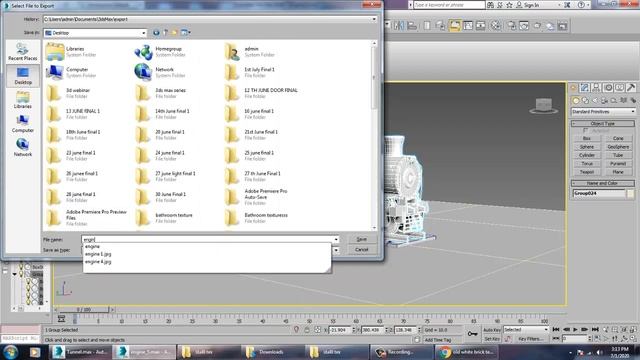Play the animation
The image size is (640, 360).
(576, 329)
